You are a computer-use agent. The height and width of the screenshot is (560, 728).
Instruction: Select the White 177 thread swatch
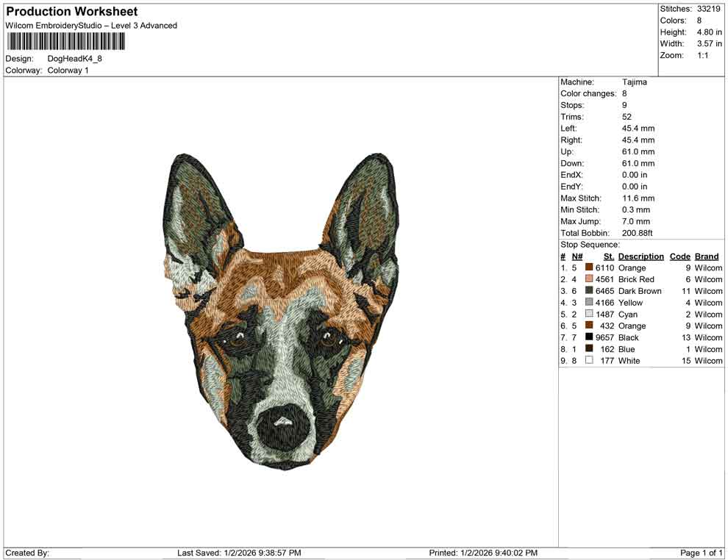point(588,361)
